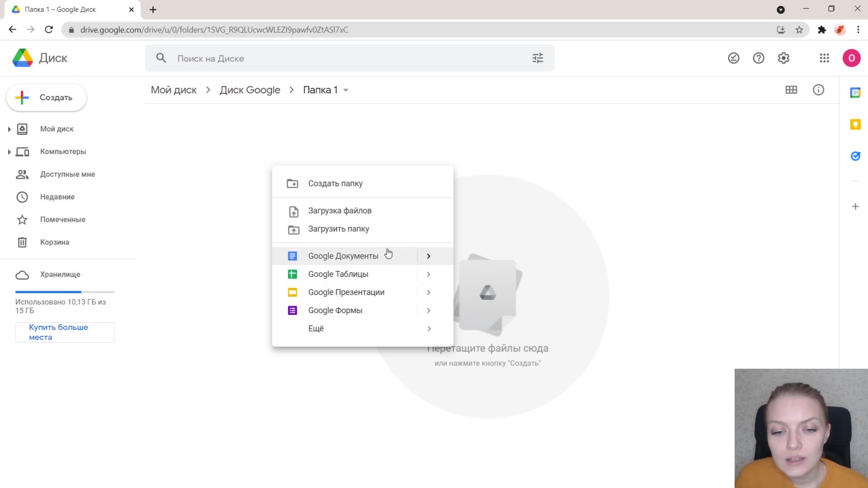868x488 pixels.
Task: Click the red browser extension icon
Action: pyautogui.click(x=840, y=30)
